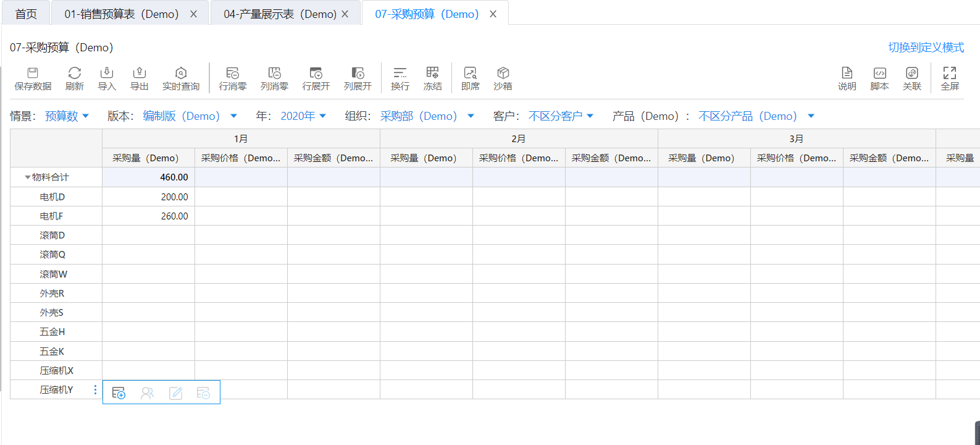980x445 pixels.
Task: Switch to the 首页 home tab
Action: [26, 14]
